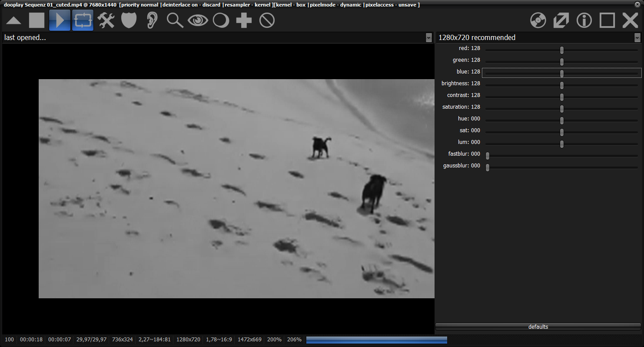Open the disc media icon
This screenshot has width=644, height=347.
tap(538, 20)
